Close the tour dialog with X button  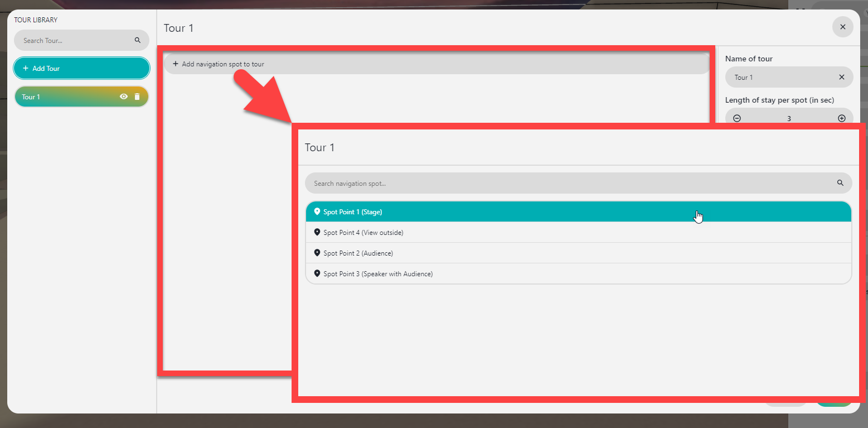(842, 27)
